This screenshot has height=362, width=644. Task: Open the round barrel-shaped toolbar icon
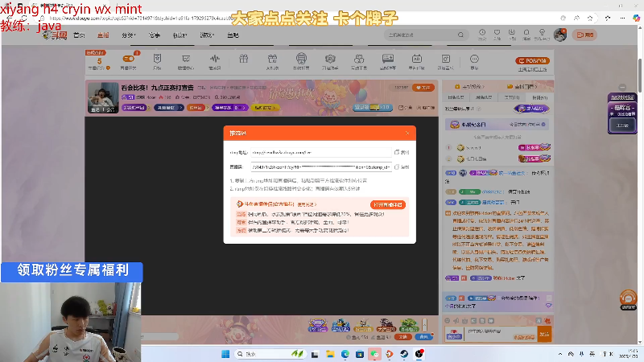301,59
